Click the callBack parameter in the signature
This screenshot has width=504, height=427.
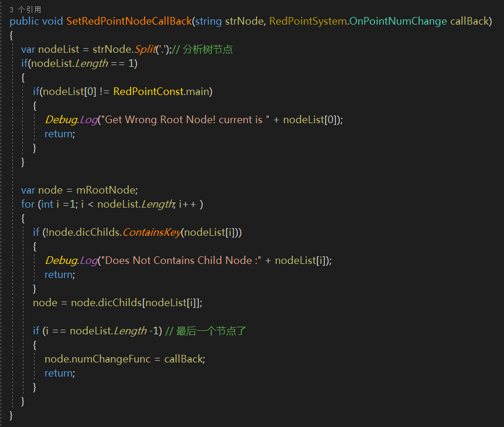(x=469, y=21)
